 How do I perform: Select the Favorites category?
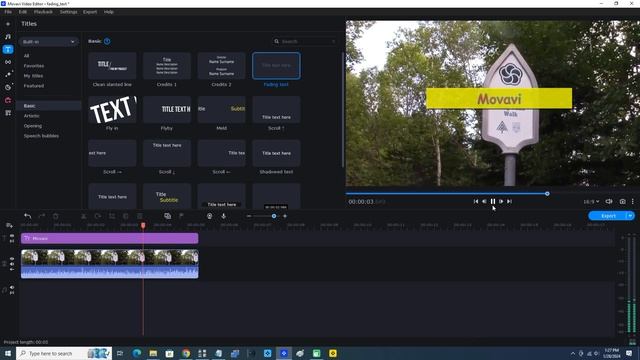34,66
